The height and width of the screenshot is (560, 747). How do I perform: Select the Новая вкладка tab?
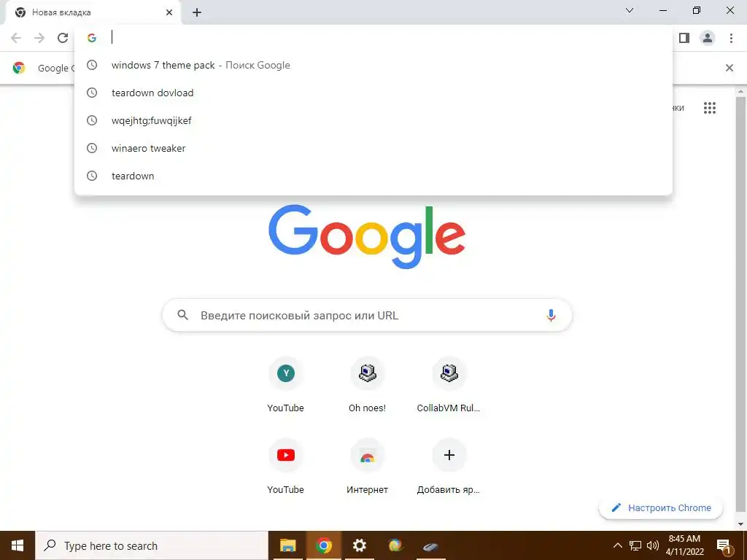pos(93,12)
